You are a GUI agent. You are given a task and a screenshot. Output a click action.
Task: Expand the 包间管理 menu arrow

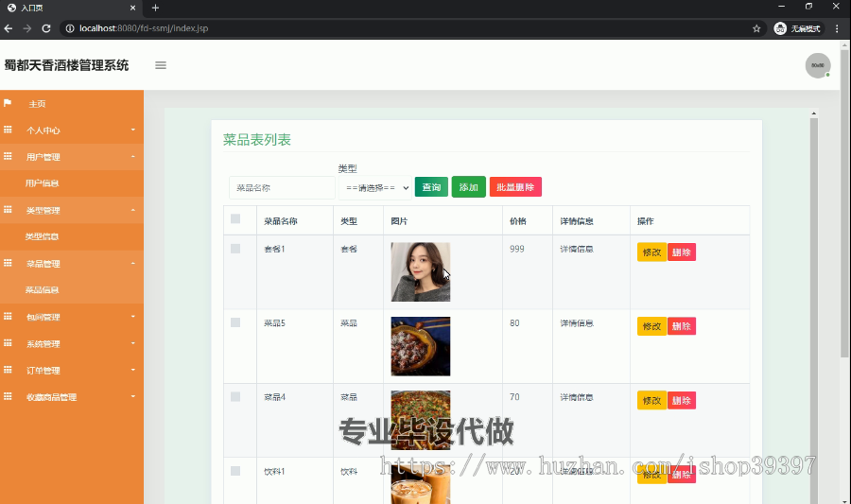(133, 316)
